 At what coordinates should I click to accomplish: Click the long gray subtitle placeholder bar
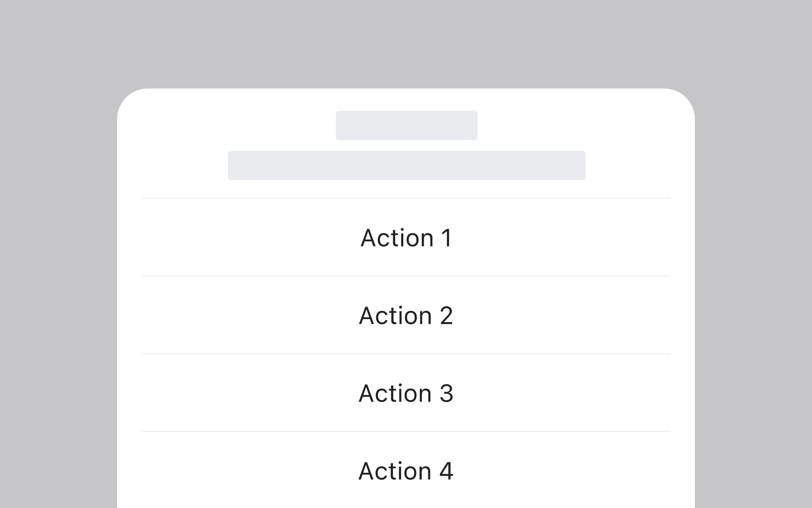pos(406,165)
